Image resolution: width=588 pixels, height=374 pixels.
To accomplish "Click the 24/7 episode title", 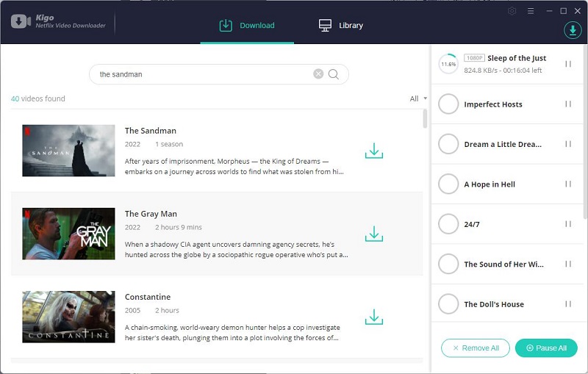I will [472, 225].
